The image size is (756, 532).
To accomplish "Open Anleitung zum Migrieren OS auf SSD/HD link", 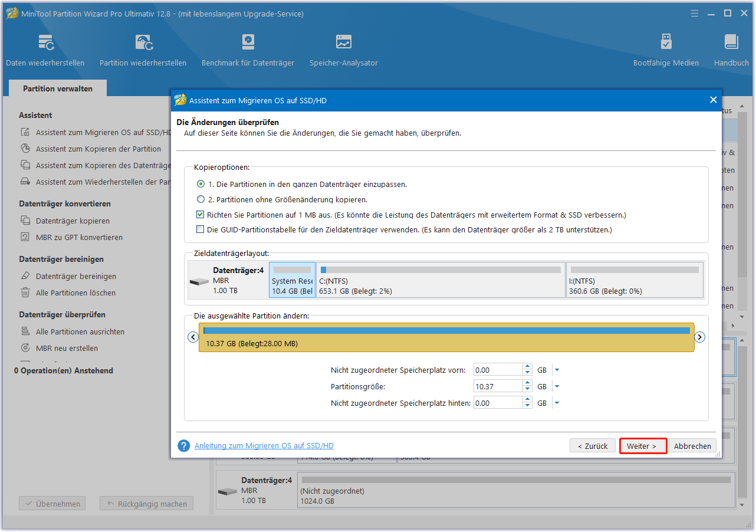I will (x=264, y=446).
